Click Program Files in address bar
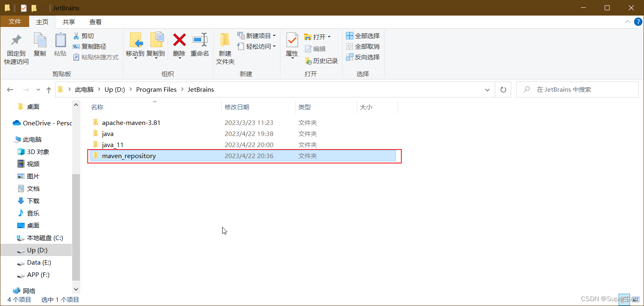This screenshot has height=306, width=644. (156, 89)
